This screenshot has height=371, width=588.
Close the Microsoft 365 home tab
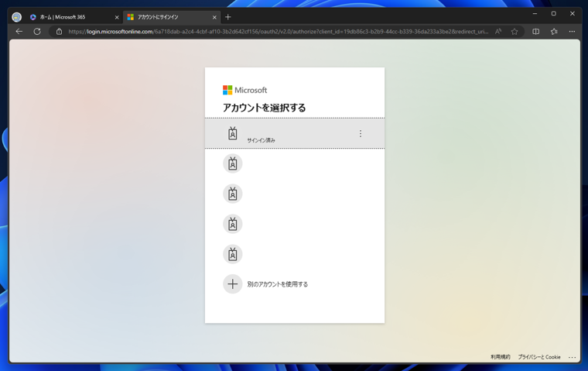pos(117,17)
